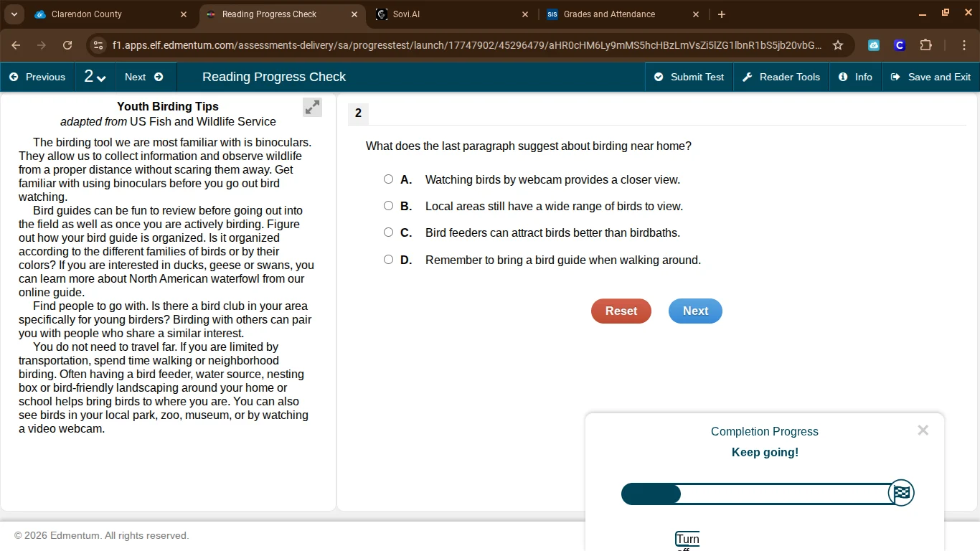Screen dimensions: 980x551
Task: Expand the reading passage panel
Action: (312, 108)
